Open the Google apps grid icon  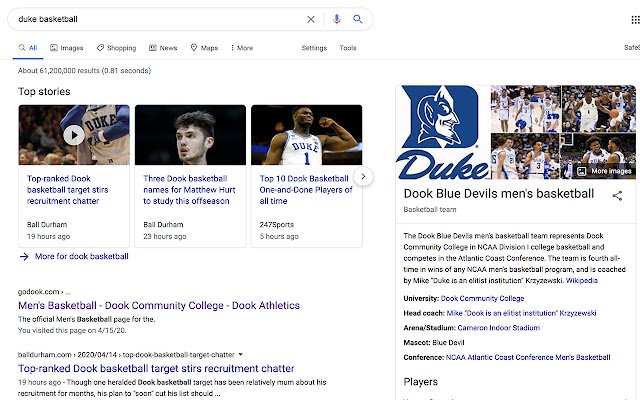635,20
